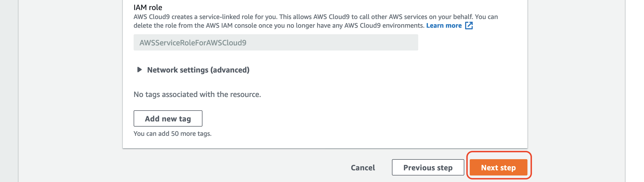Click the Network settings (advanced) heading
644x182 pixels.
(x=198, y=70)
